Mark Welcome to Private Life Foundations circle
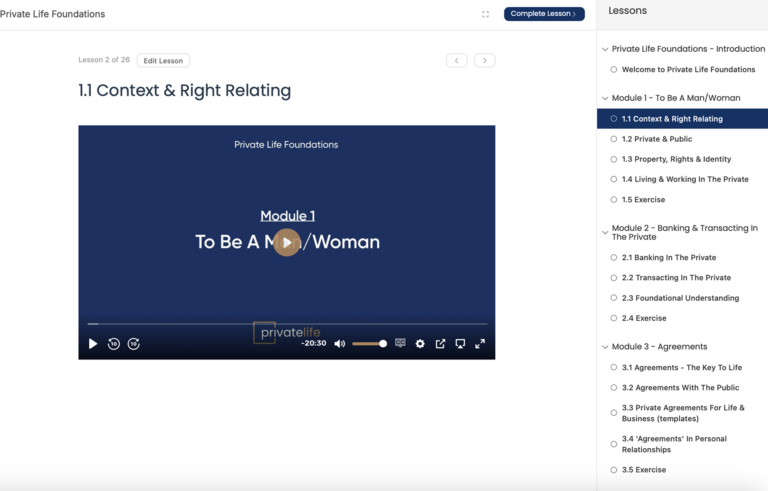The width and height of the screenshot is (768, 491). click(614, 70)
